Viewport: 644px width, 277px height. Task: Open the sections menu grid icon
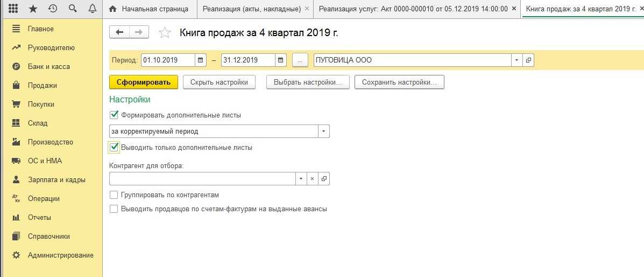click(x=13, y=9)
